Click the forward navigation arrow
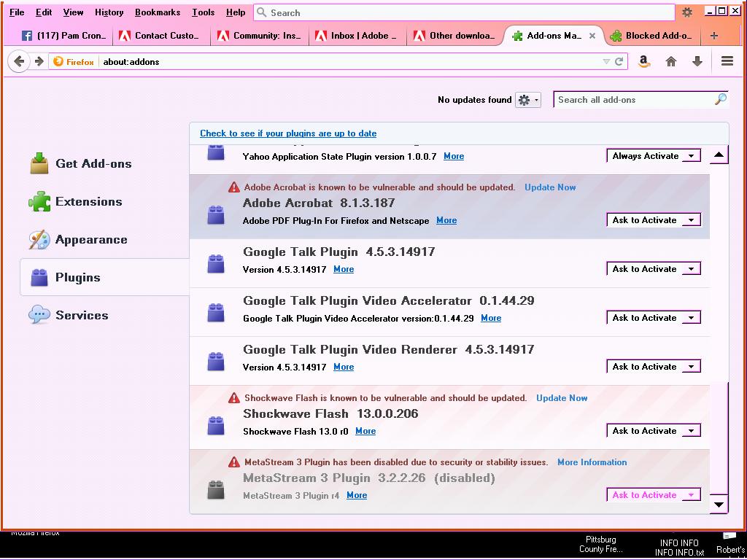 pyautogui.click(x=39, y=61)
